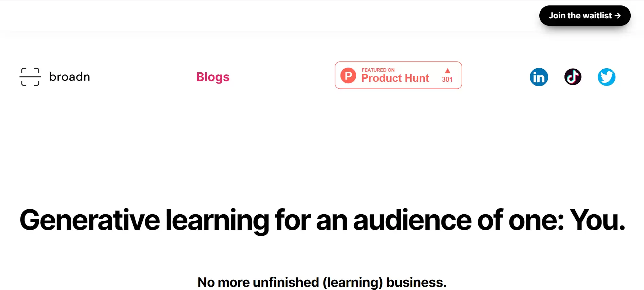This screenshot has height=290, width=644.
Task: Expand details from the broadn wordmark
Action: (70, 77)
